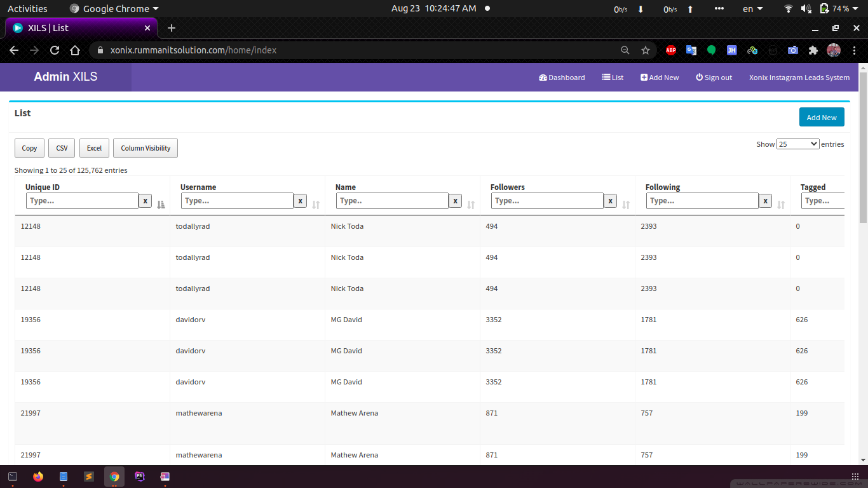Bookmark this page with the star icon
Viewport: 868px width, 488px height.
[x=646, y=50]
